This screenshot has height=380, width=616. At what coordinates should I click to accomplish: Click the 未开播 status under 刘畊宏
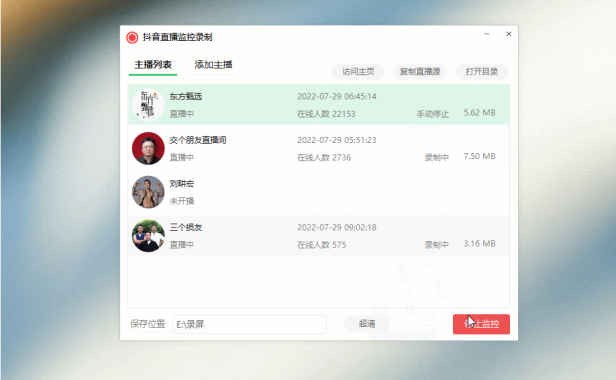182,201
